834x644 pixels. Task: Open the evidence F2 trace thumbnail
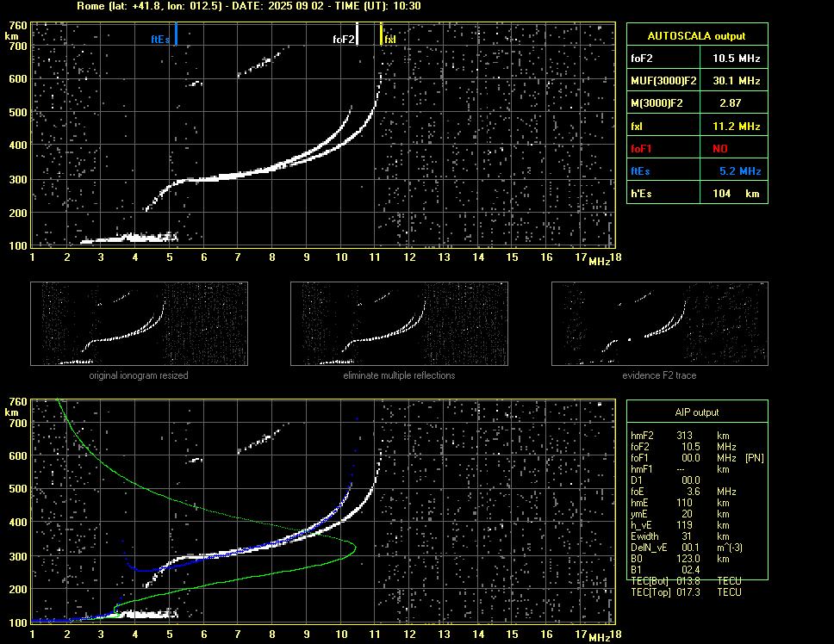coord(660,324)
